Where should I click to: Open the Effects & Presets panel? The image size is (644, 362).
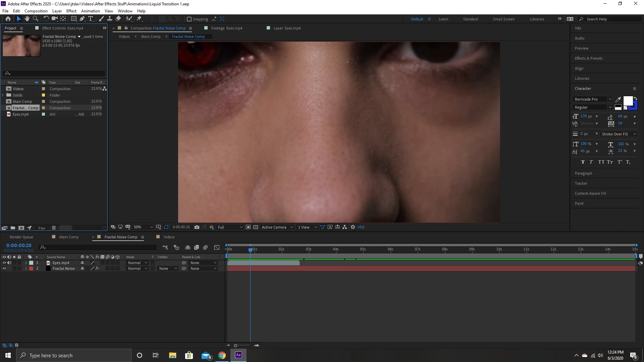(589, 58)
